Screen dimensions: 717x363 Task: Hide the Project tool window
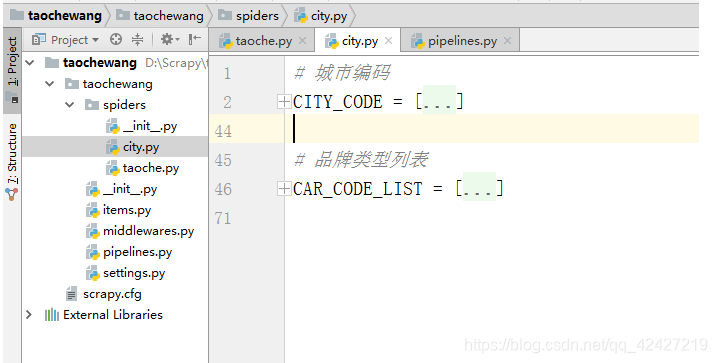[x=194, y=40]
